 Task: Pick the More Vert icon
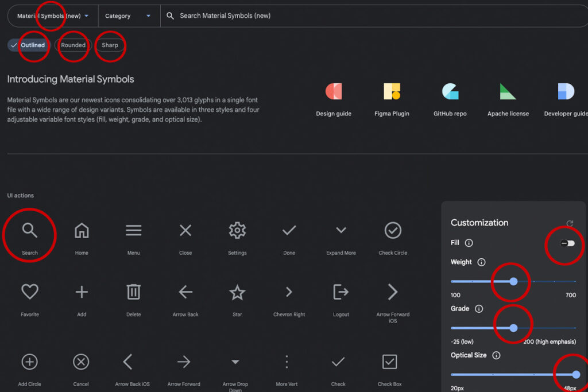pyautogui.click(x=287, y=362)
